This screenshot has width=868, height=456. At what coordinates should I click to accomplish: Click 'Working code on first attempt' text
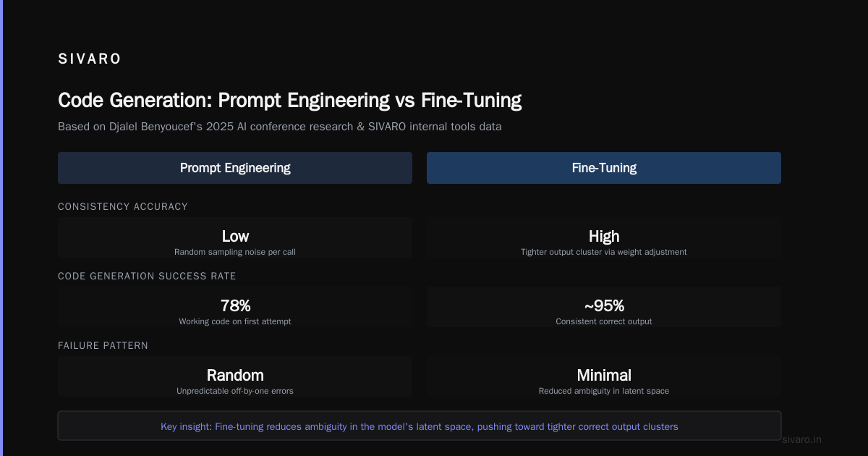pos(235,321)
